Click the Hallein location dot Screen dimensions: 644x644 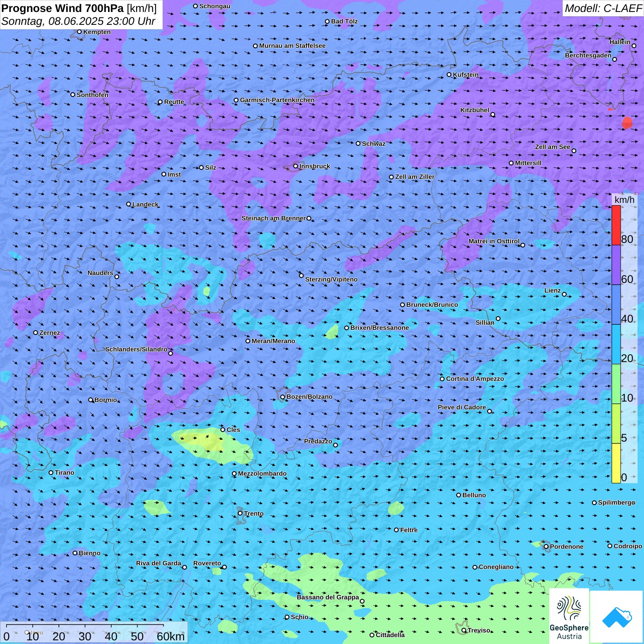pyautogui.click(x=634, y=46)
